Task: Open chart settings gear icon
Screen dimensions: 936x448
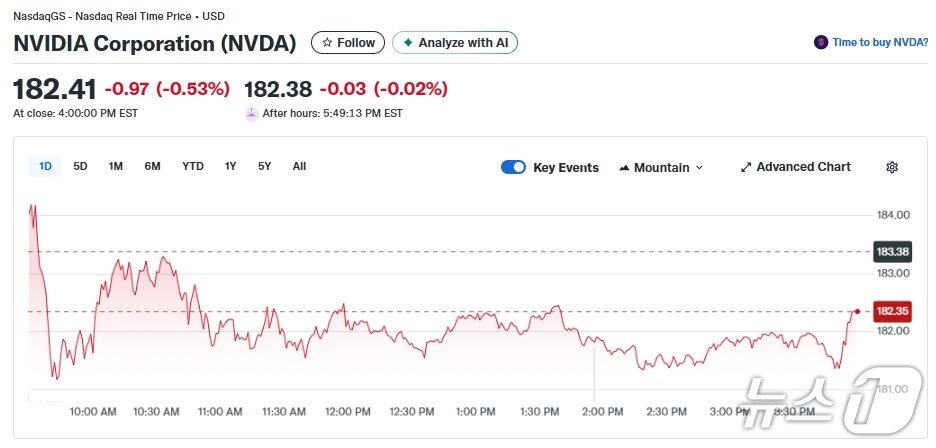Action: coord(892,167)
